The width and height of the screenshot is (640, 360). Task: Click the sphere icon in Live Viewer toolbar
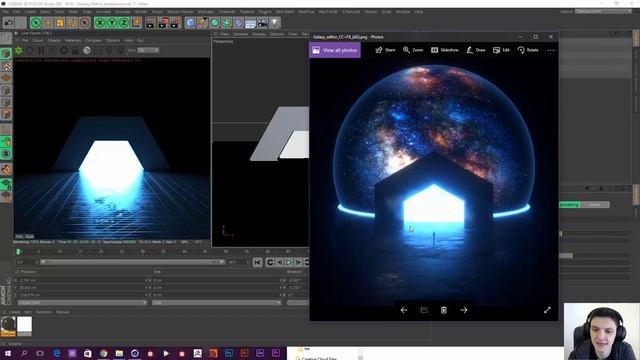87,51
